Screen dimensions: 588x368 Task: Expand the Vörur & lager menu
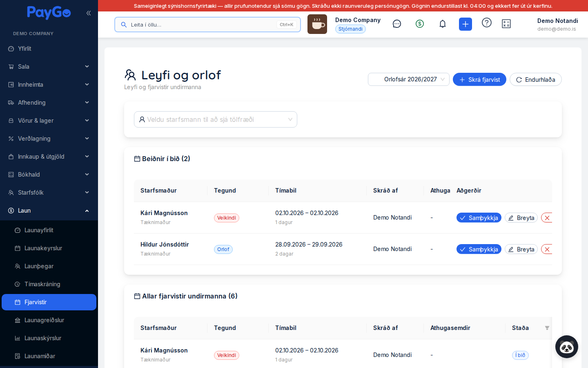[x=49, y=121]
